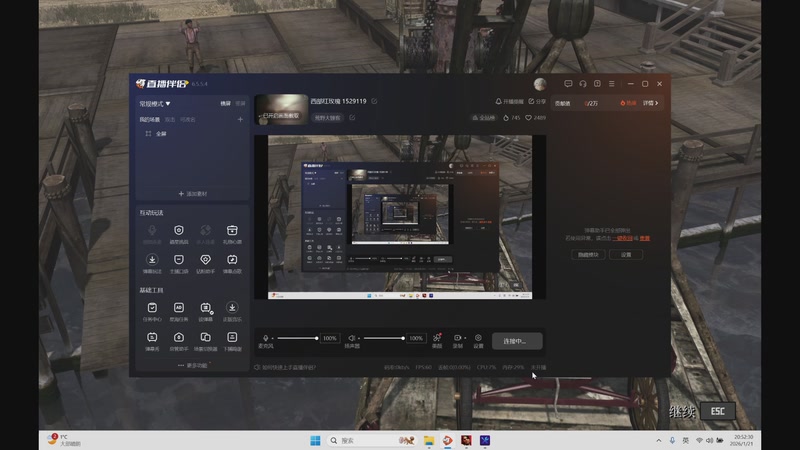This screenshot has width=800, height=450.
Task: Click the game's ESC 继续 button
Action: 717,411
